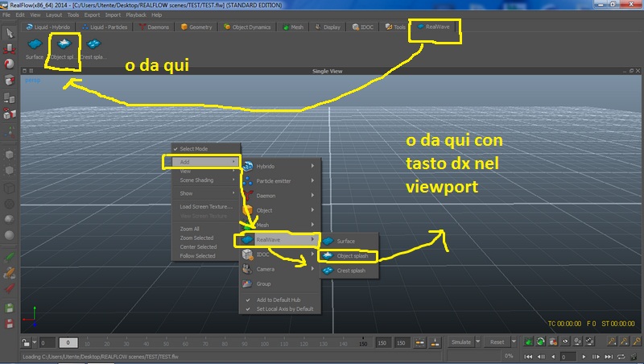Screen dimensions: 644x364
Task: Switch to the Tools shelf tab
Action: click(395, 27)
